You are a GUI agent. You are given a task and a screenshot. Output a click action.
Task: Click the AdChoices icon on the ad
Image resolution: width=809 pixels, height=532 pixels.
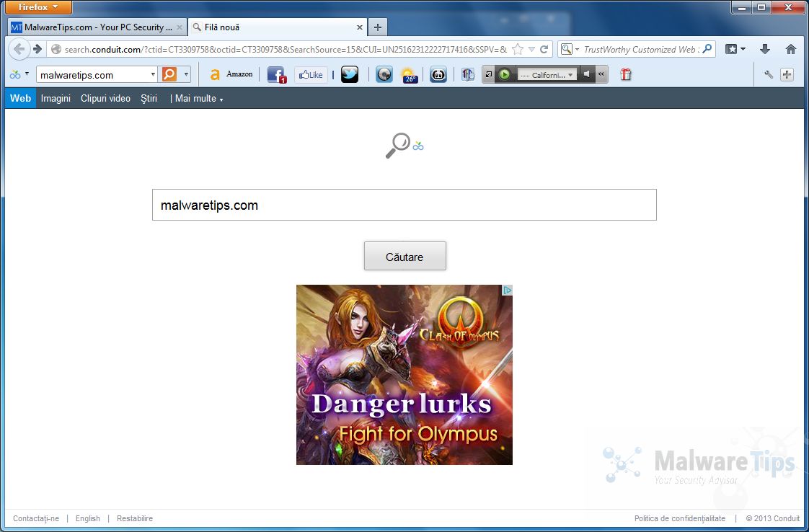coord(507,290)
